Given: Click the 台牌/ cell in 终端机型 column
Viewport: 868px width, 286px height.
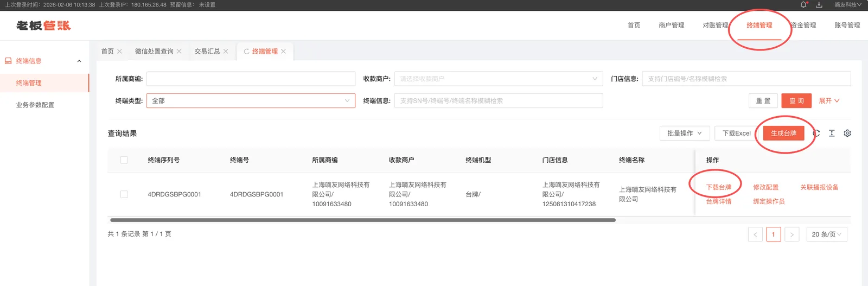Looking at the screenshot, I should point(473,194).
